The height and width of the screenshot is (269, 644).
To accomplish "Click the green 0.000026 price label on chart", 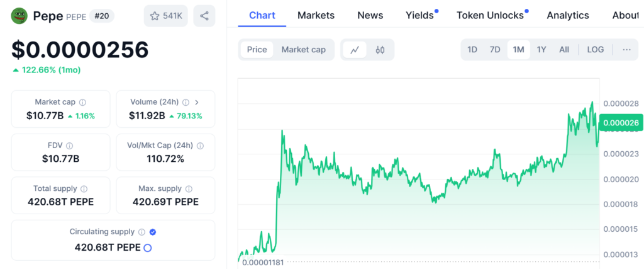I will tap(619, 123).
